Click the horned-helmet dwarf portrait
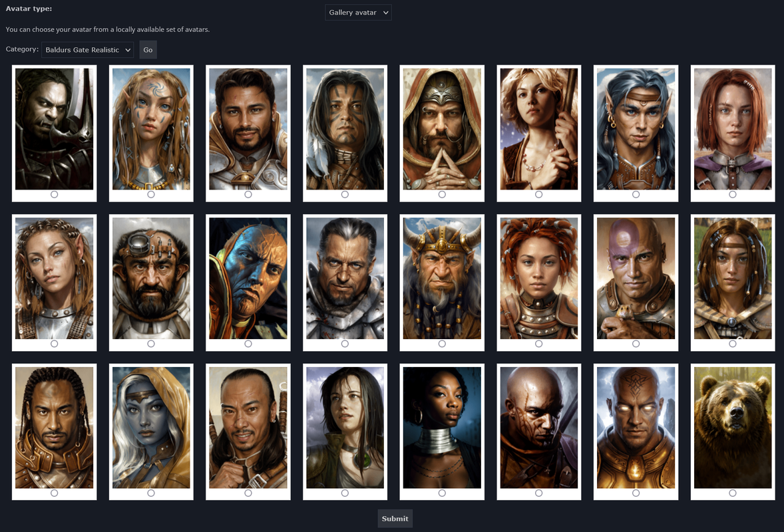The height and width of the screenshot is (532, 784). pyautogui.click(x=442, y=278)
